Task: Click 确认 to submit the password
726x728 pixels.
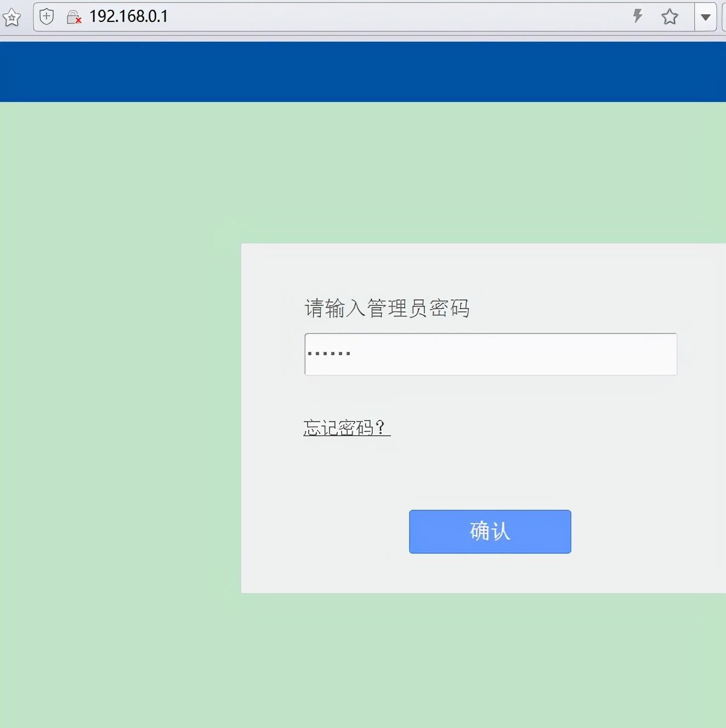Action: click(x=489, y=531)
